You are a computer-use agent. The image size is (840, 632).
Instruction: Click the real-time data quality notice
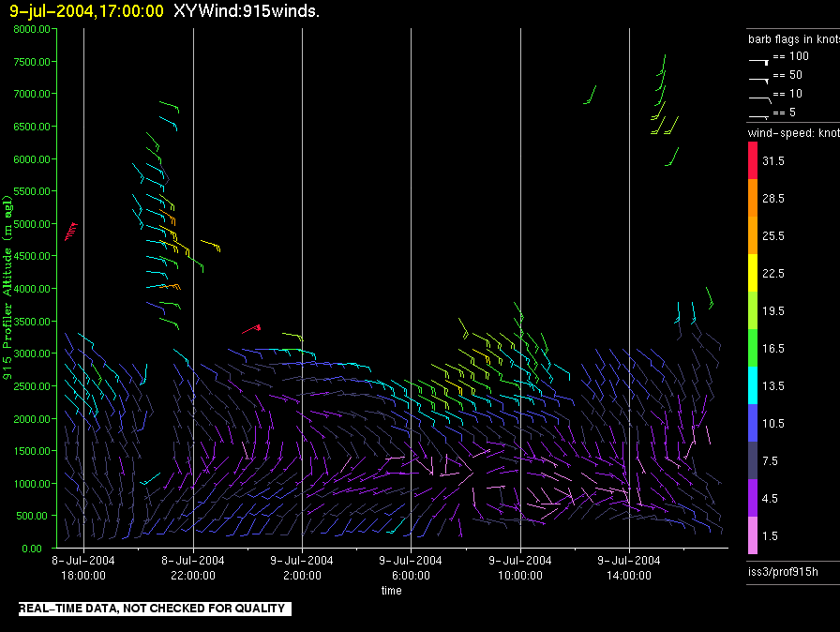155,609
